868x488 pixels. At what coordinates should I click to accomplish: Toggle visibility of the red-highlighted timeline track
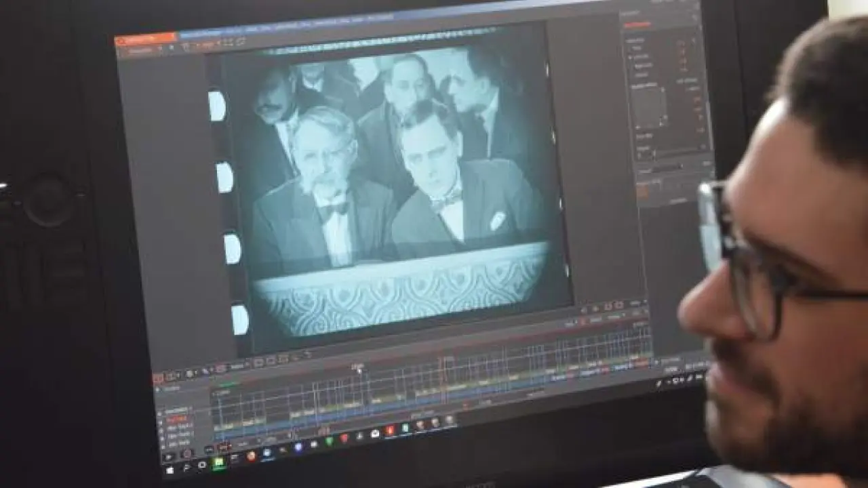point(161,420)
